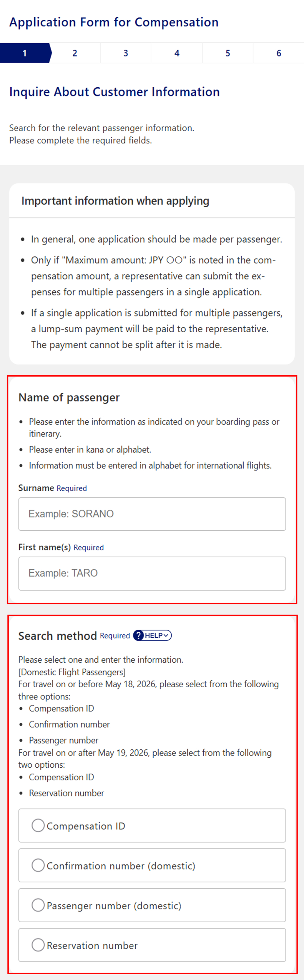Open step 3 of the form
The width and height of the screenshot is (304, 980).
point(126,53)
